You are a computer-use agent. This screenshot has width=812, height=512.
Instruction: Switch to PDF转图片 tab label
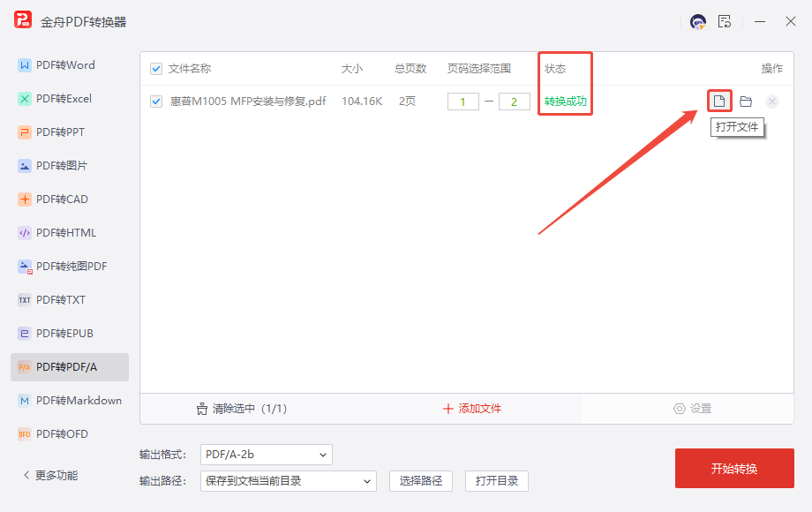coord(62,166)
